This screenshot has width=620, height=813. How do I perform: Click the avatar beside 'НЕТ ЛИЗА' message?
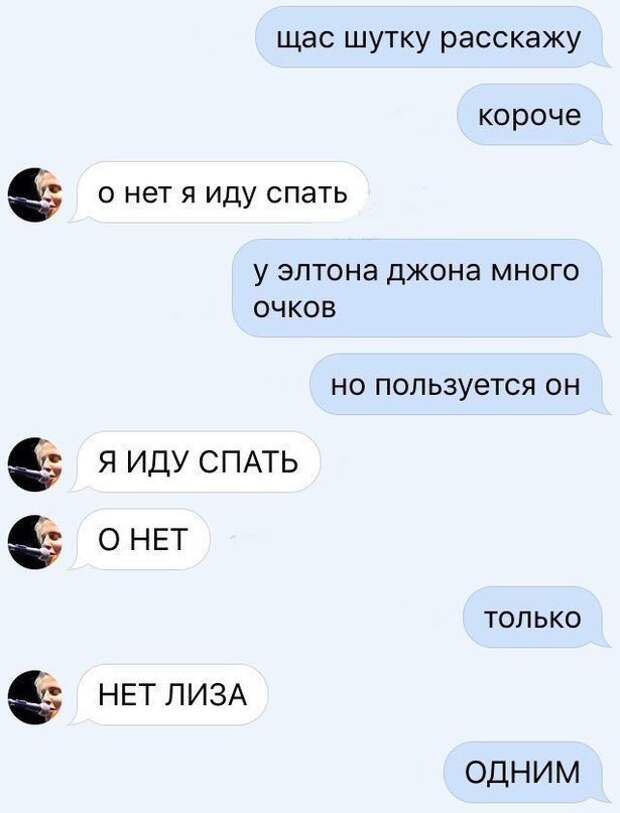pyautogui.click(x=35, y=697)
